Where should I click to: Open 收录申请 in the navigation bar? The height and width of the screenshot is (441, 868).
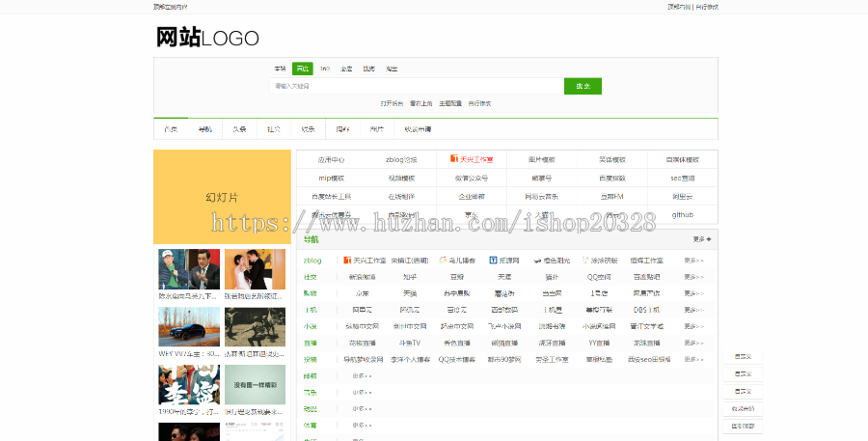point(418,129)
